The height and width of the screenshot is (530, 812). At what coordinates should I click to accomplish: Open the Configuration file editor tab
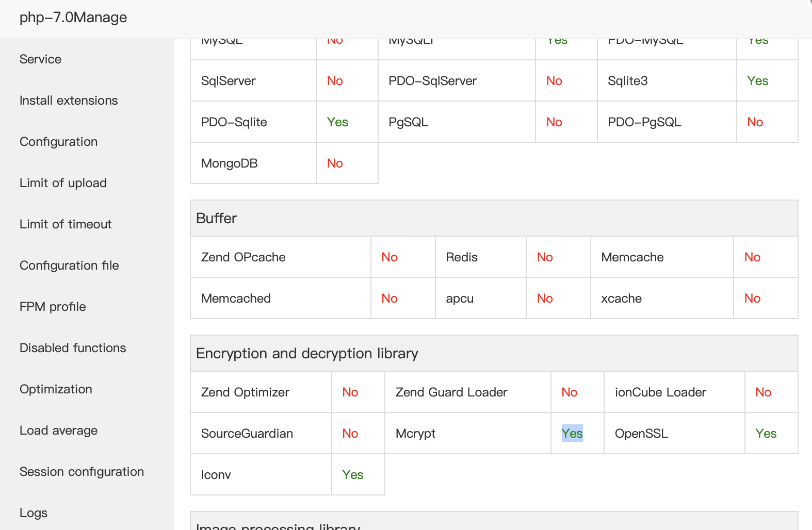coord(69,266)
